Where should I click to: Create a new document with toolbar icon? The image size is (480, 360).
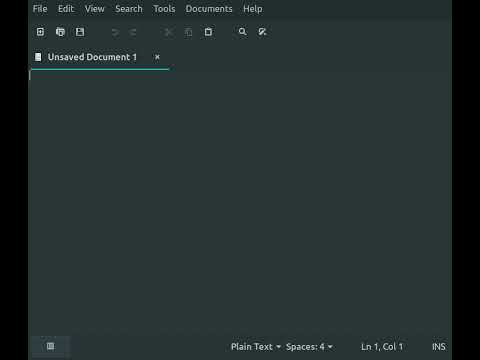tap(40, 32)
